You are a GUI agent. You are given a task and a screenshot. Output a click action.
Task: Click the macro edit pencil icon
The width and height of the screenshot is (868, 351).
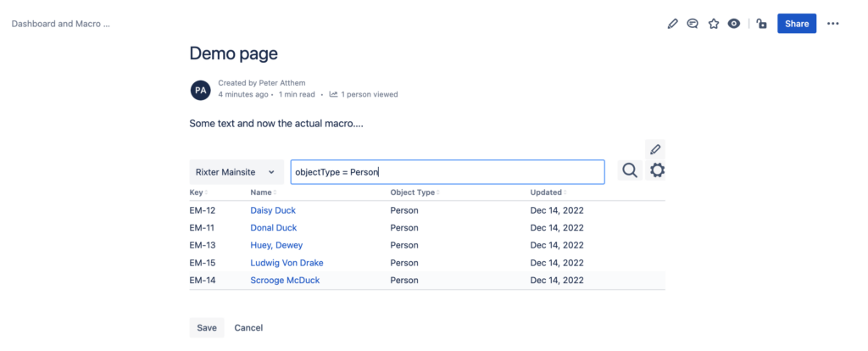tap(655, 149)
